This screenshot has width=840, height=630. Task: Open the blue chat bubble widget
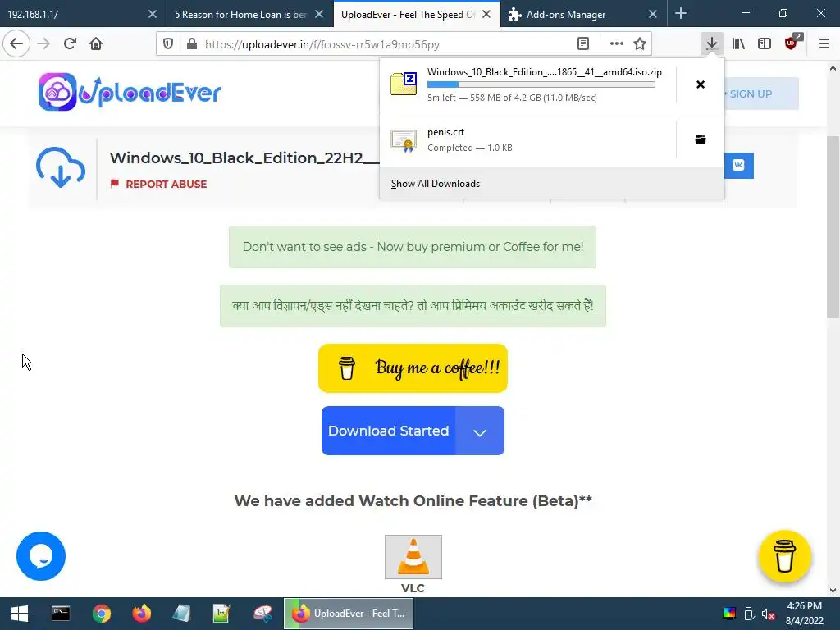point(41,556)
